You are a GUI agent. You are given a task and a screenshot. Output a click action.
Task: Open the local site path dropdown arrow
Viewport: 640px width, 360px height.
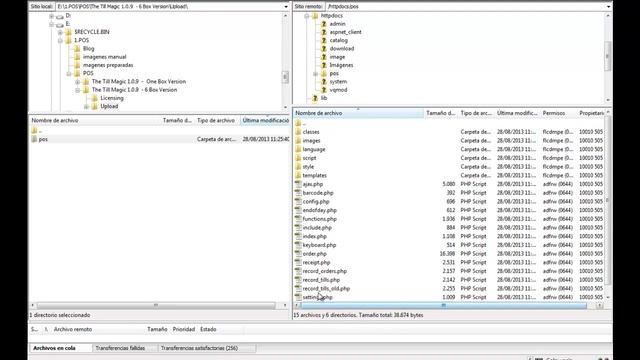[x=285, y=7]
